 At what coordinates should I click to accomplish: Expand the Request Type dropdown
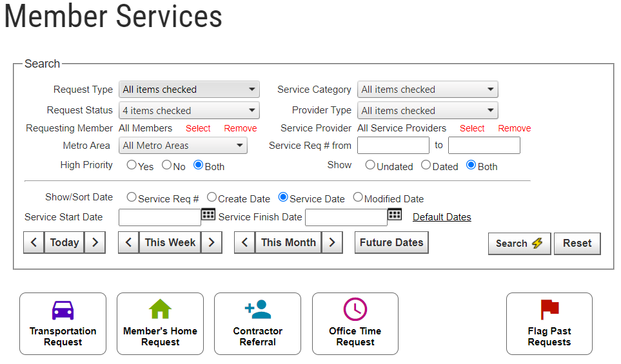click(189, 90)
